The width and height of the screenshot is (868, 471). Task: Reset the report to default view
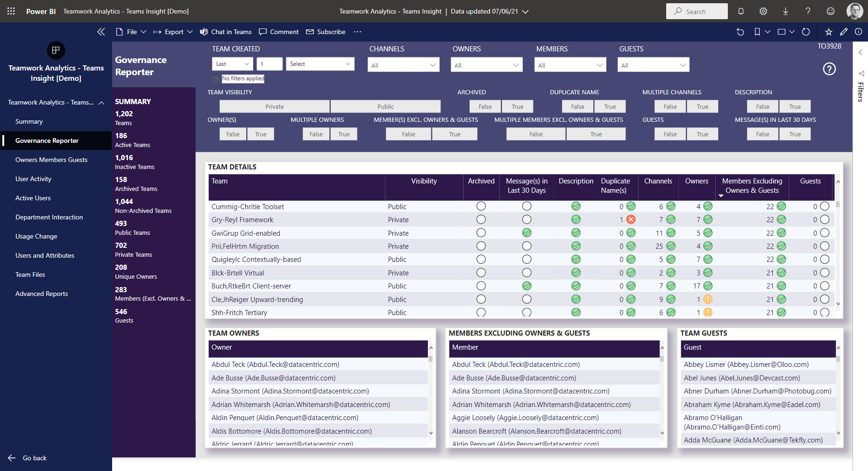[740, 32]
